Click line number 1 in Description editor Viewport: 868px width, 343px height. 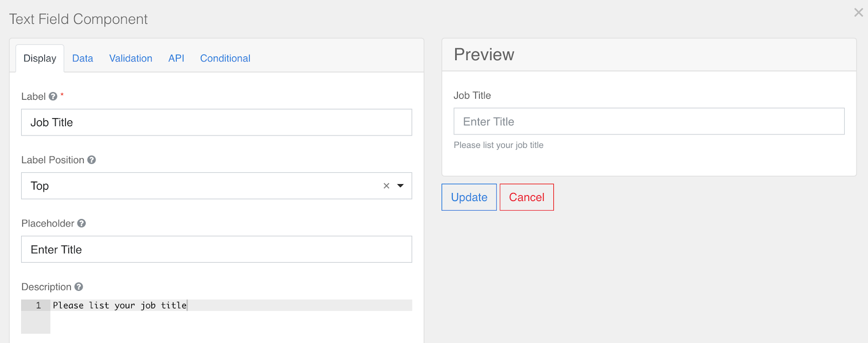tap(38, 306)
